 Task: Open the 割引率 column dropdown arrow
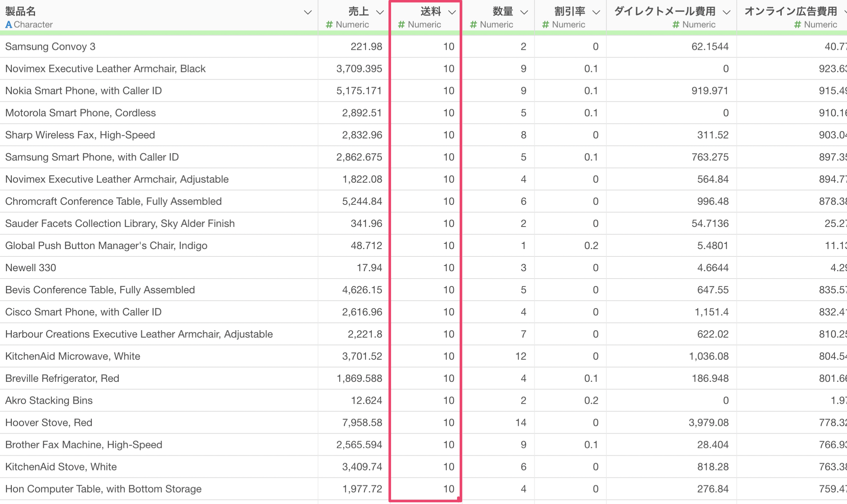point(596,13)
